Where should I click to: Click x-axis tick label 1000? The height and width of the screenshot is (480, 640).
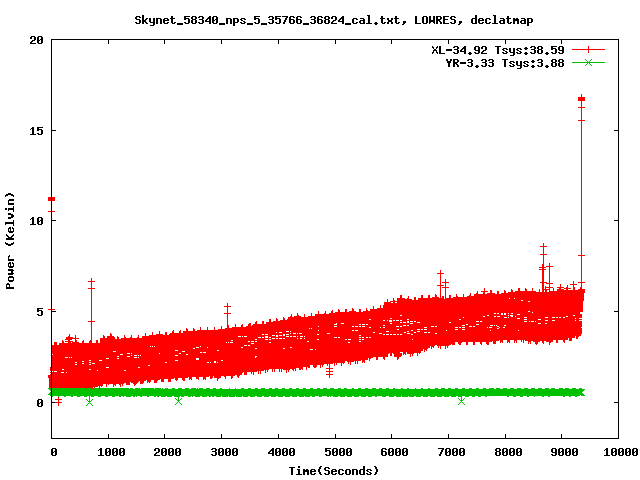(x=111, y=452)
